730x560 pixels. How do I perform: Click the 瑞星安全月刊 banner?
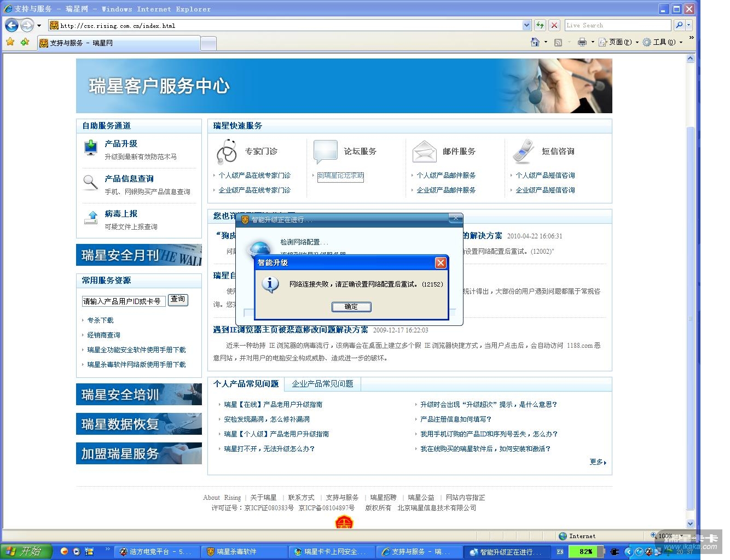[x=139, y=255]
